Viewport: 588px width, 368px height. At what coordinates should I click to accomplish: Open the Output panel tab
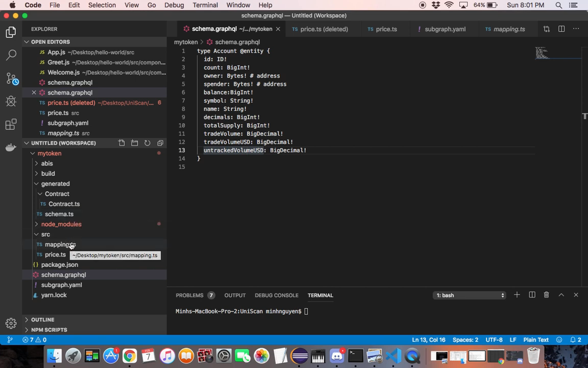(235, 295)
